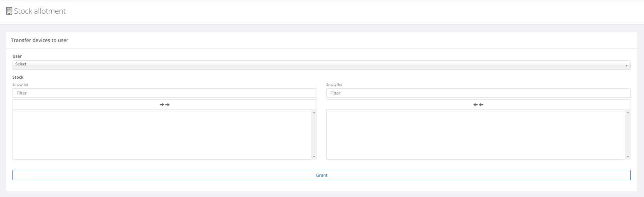Click the remove-all double left arrow icon
The width and height of the screenshot is (644, 197).
[x=478, y=105]
